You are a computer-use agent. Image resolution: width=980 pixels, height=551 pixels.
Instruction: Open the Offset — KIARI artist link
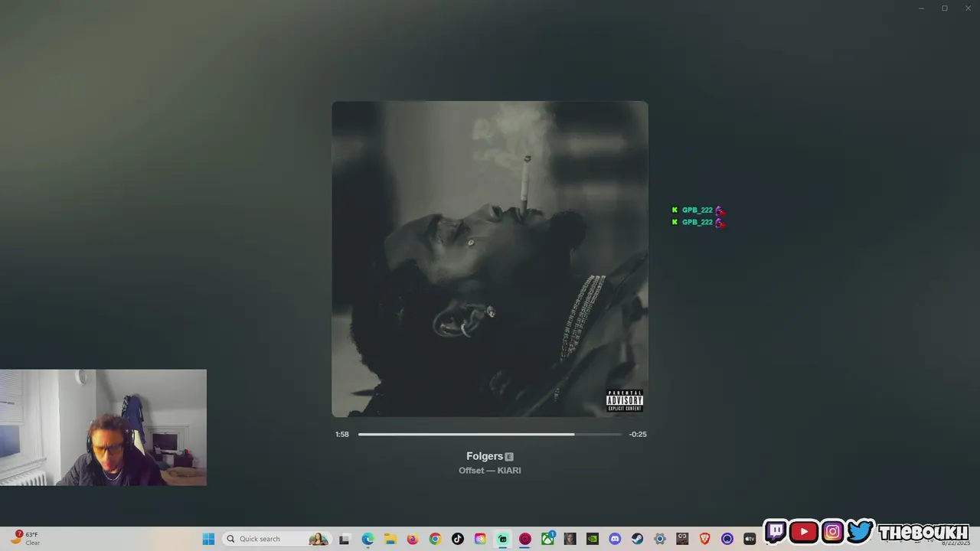tap(490, 471)
